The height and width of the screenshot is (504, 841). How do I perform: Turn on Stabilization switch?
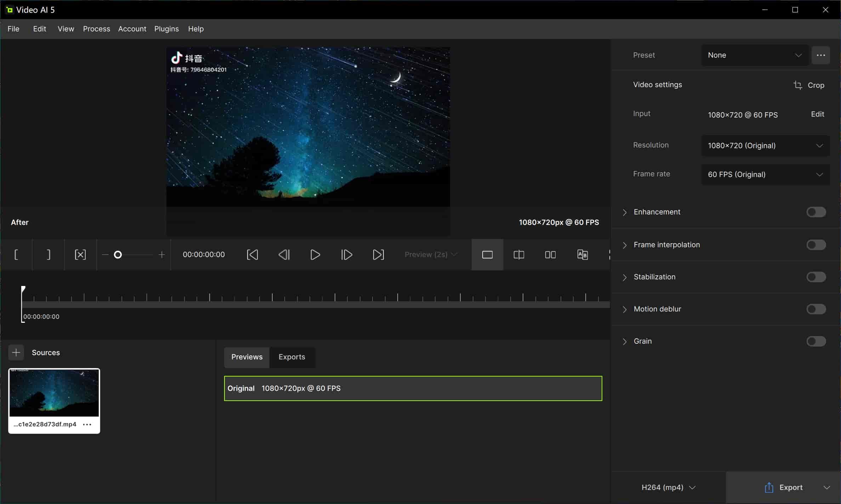click(x=816, y=277)
